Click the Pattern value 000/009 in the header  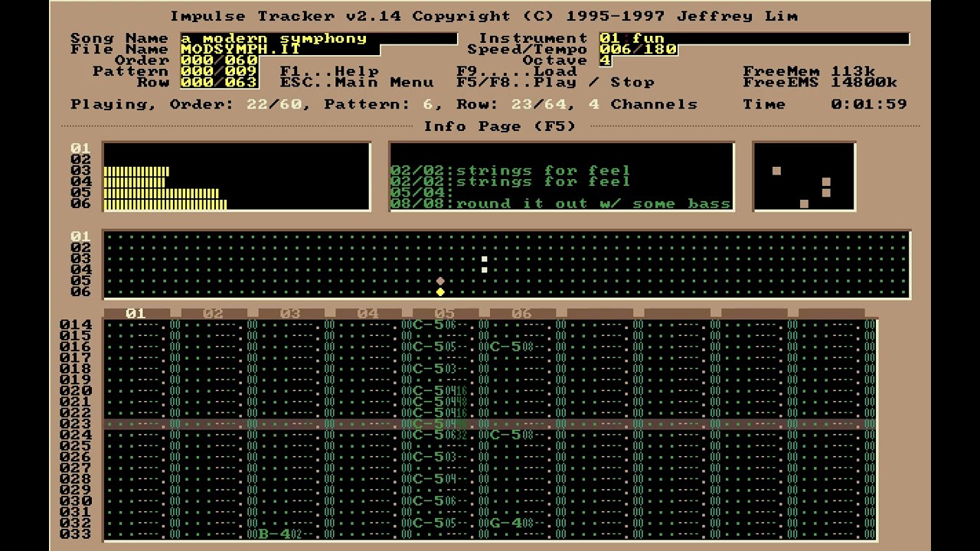tap(219, 71)
